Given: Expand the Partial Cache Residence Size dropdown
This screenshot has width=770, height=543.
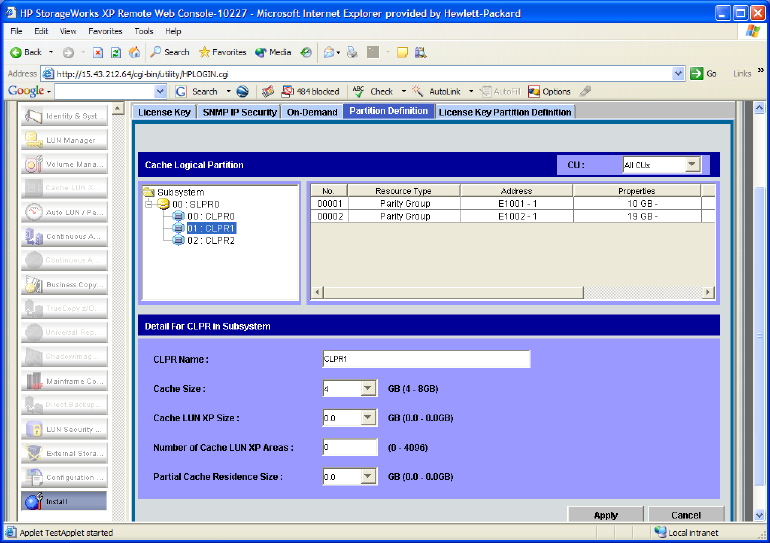Looking at the screenshot, I should pyautogui.click(x=367, y=477).
